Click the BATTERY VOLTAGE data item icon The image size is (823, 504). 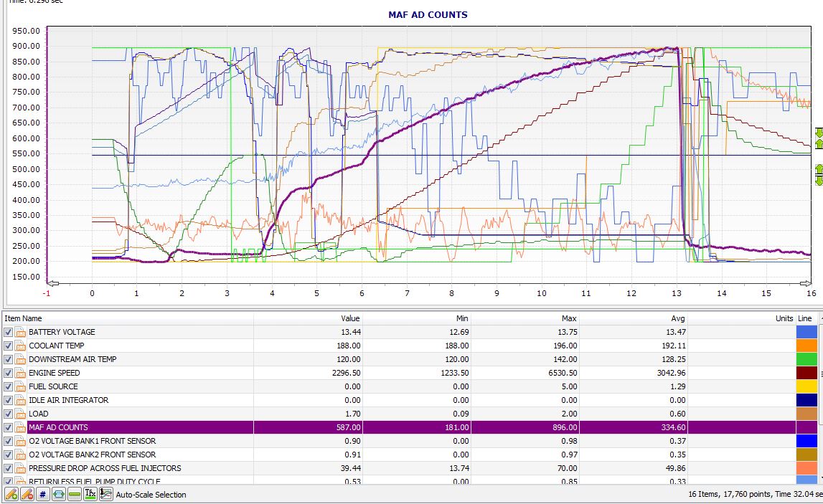coord(21,332)
